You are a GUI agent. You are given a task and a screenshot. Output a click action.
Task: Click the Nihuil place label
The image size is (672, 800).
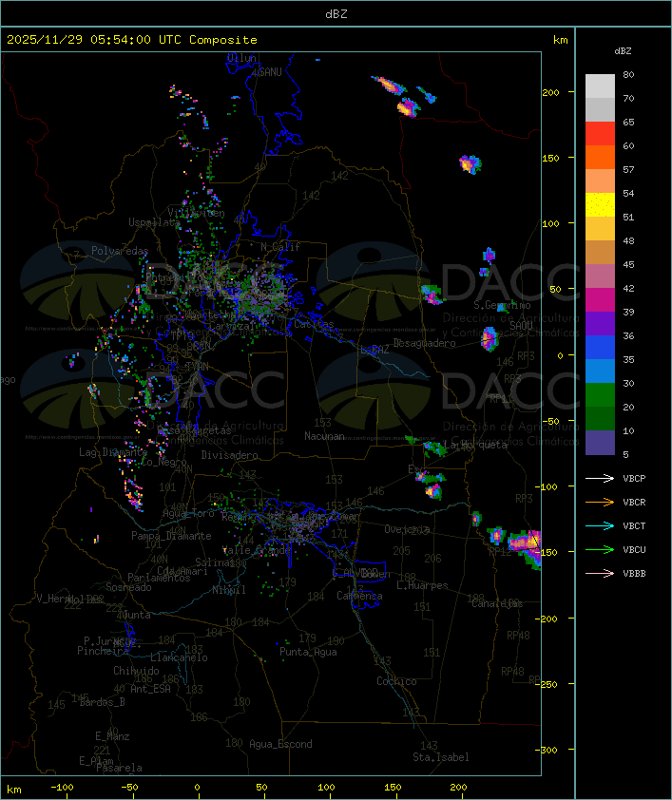pyautogui.click(x=229, y=590)
